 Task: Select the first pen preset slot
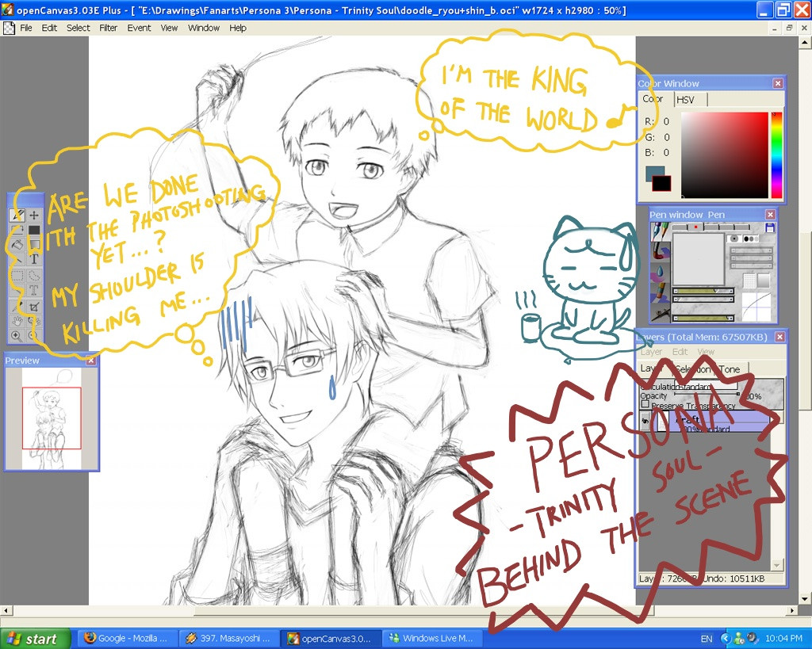click(x=680, y=227)
